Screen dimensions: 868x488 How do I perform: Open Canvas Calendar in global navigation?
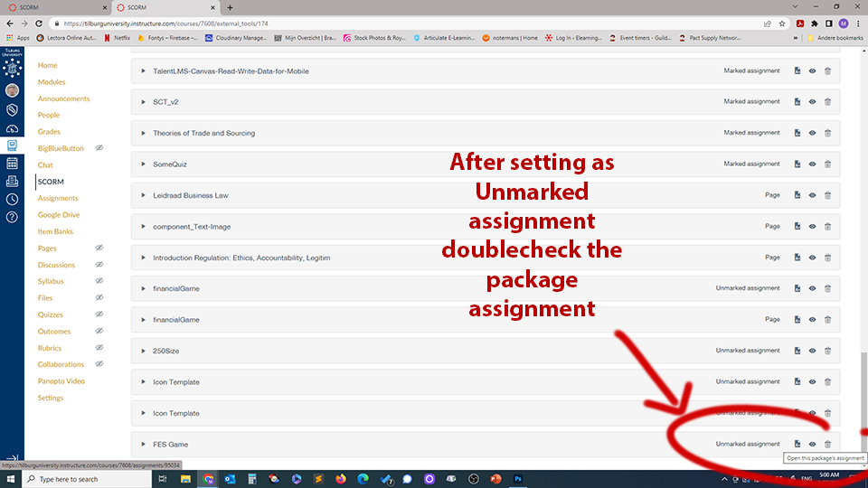pyautogui.click(x=12, y=164)
